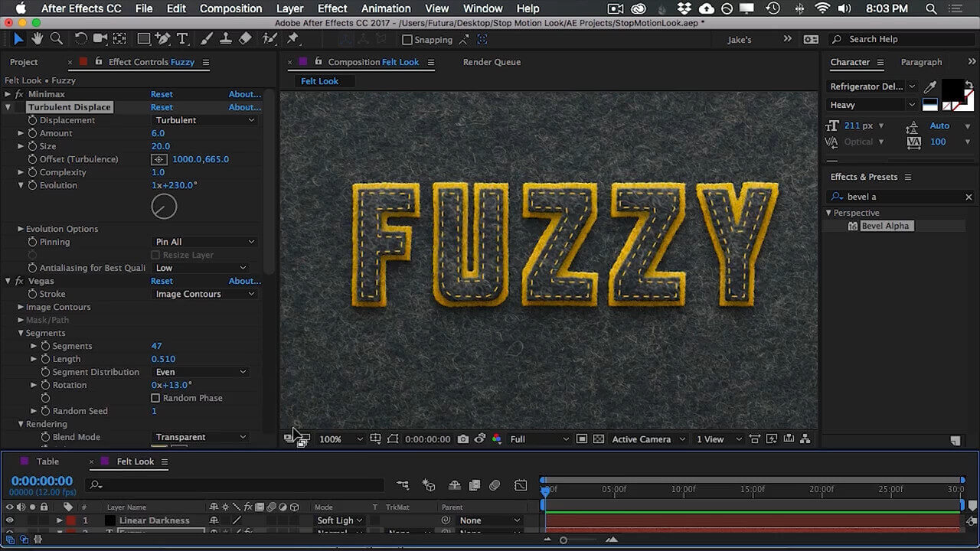Collapse the Turbulent Displace effect

point(8,107)
